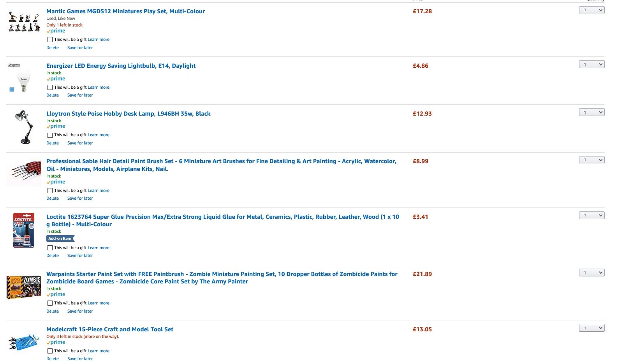Delete the Professional Sable Hair brush set
Screen dimensions: 625x364
point(53,199)
